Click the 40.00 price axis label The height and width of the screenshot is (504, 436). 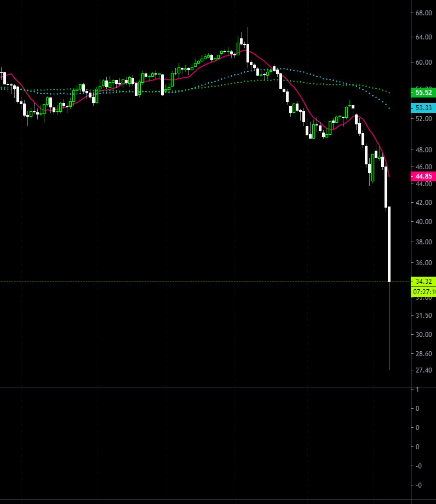click(423, 222)
